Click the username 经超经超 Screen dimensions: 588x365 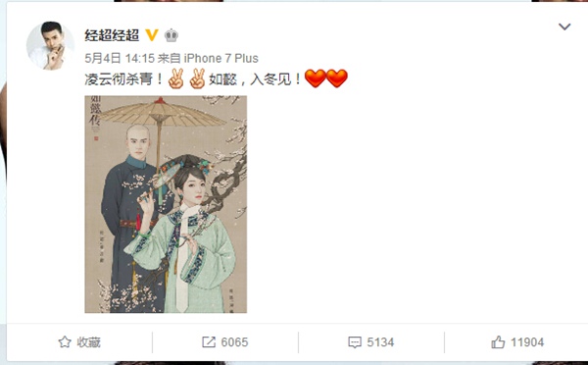pyautogui.click(x=112, y=35)
